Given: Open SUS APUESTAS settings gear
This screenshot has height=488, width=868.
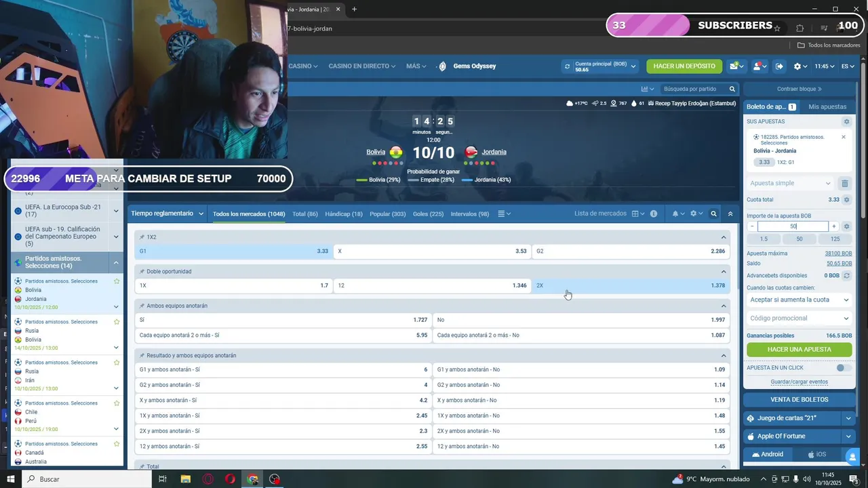Looking at the screenshot, I should (x=846, y=121).
